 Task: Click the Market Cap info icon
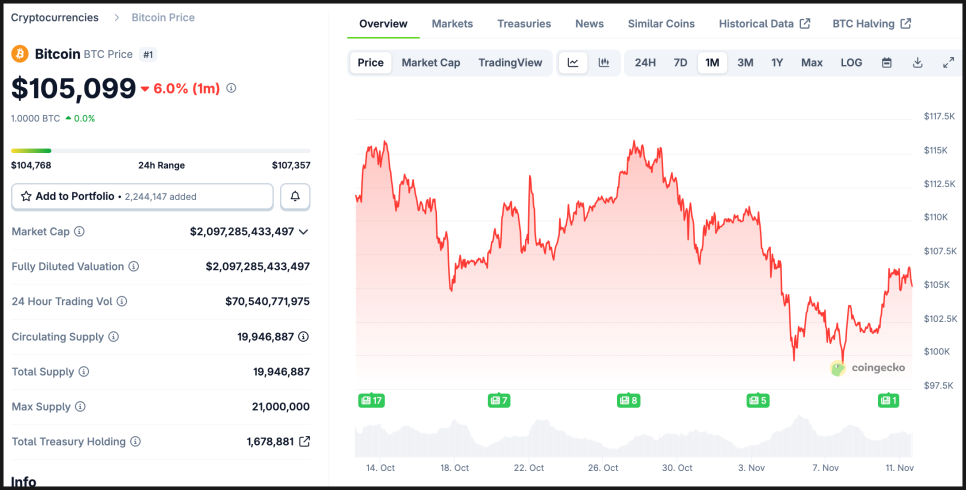coord(80,232)
